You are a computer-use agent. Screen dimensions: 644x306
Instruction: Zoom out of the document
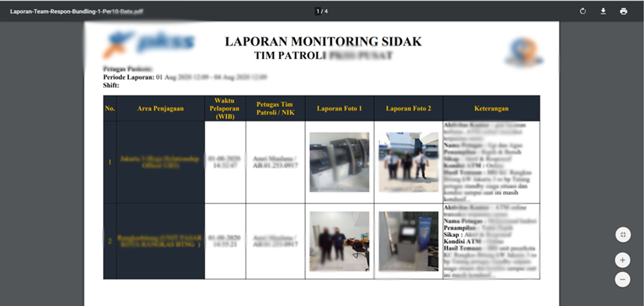pyautogui.click(x=623, y=280)
